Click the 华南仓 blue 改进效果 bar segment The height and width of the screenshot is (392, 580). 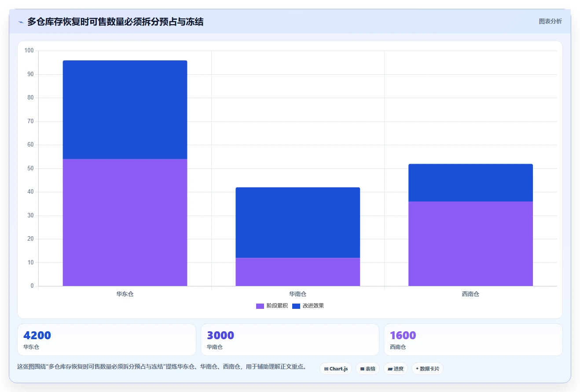[x=298, y=223]
